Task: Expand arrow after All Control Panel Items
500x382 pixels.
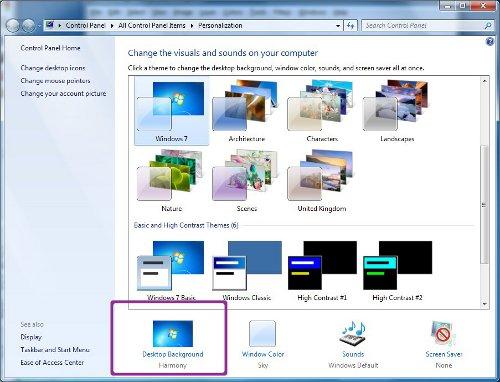Action: pos(192,26)
